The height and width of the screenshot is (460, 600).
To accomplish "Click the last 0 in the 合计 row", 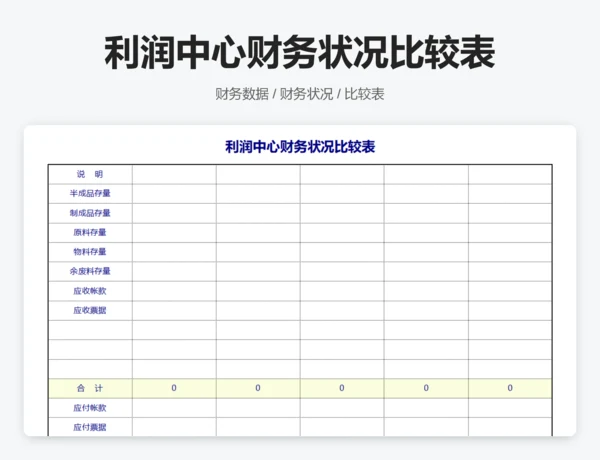I will (x=510, y=388).
